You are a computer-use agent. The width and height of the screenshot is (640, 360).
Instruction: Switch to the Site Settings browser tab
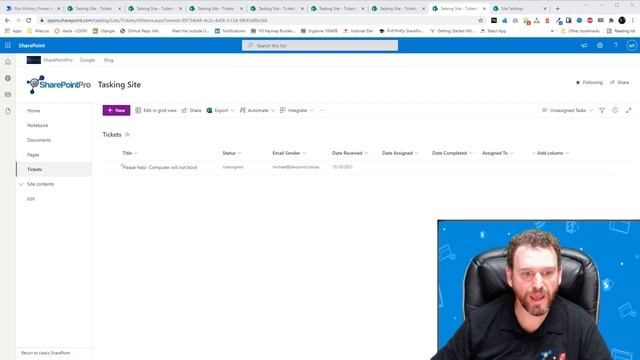(x=519, y=9)
